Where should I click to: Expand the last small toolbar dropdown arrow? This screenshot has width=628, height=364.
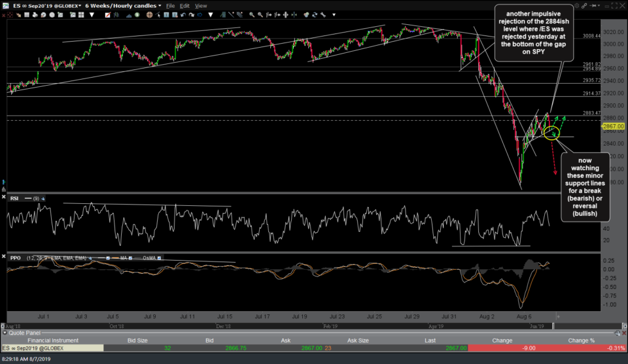334,15
